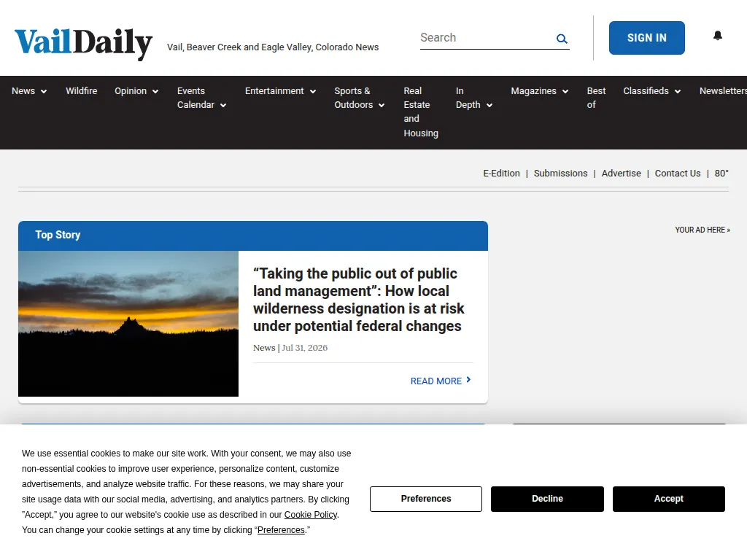Click Preferences link in cookie text
747x560 pixels.
coord(281,530)
